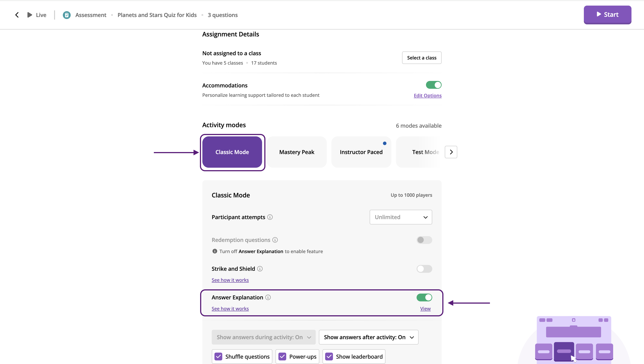Click the 6 modes available text
The height and width of the screenshot is (364, 644).
(419, 126)
